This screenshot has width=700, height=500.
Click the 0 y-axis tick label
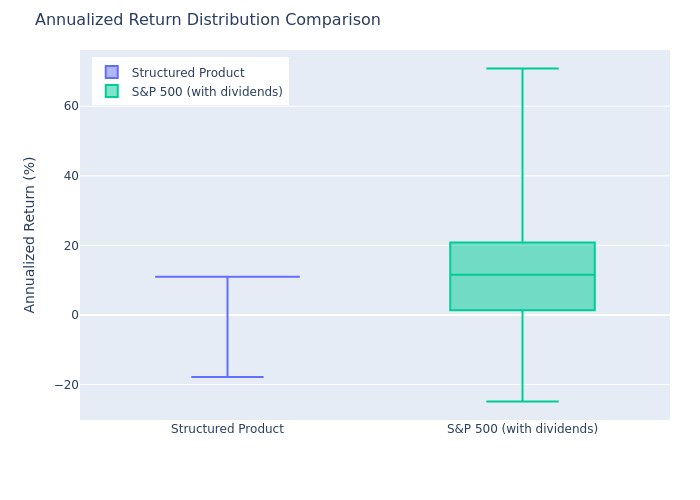point(75,315)
